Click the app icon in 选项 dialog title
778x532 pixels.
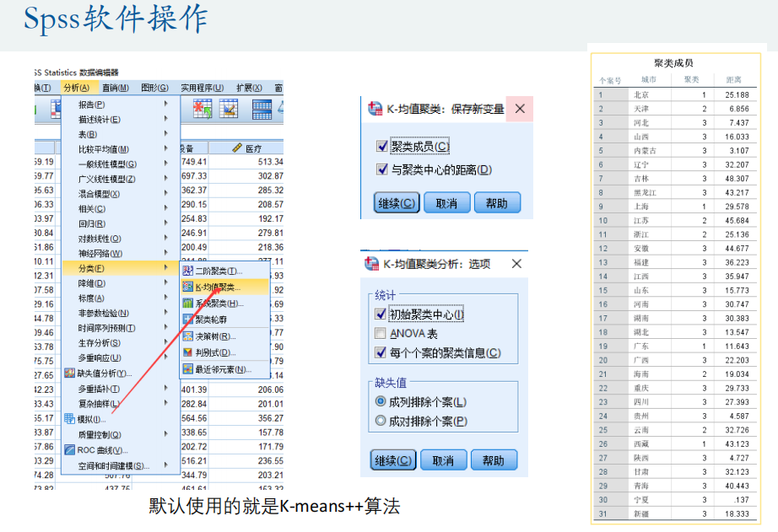tap(371, 264)
